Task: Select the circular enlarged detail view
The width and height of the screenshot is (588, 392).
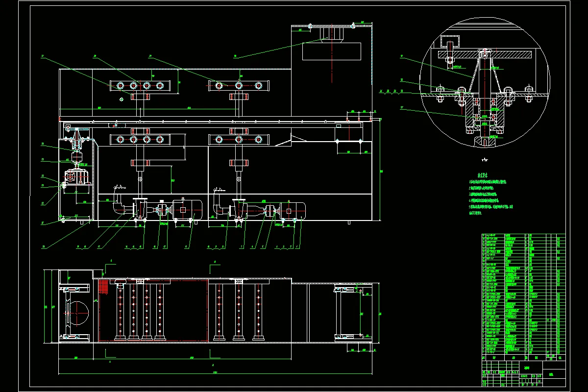Action: click(484, 82)
